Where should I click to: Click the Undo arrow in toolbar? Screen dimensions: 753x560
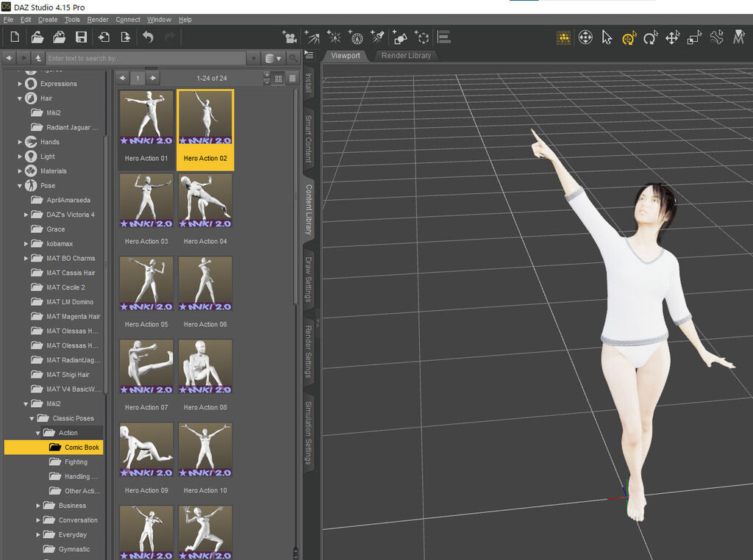pos(148,37)
